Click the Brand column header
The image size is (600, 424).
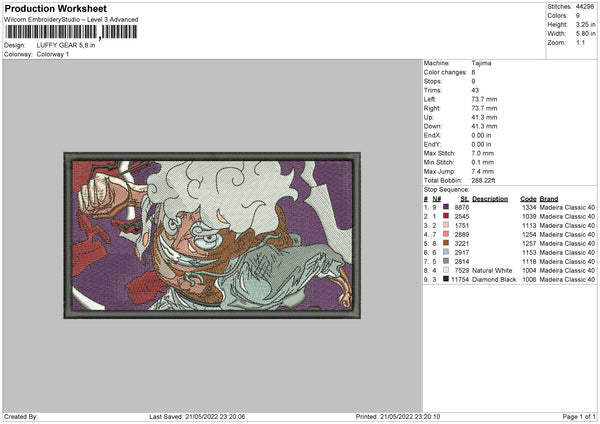click(x=549, y=199)
